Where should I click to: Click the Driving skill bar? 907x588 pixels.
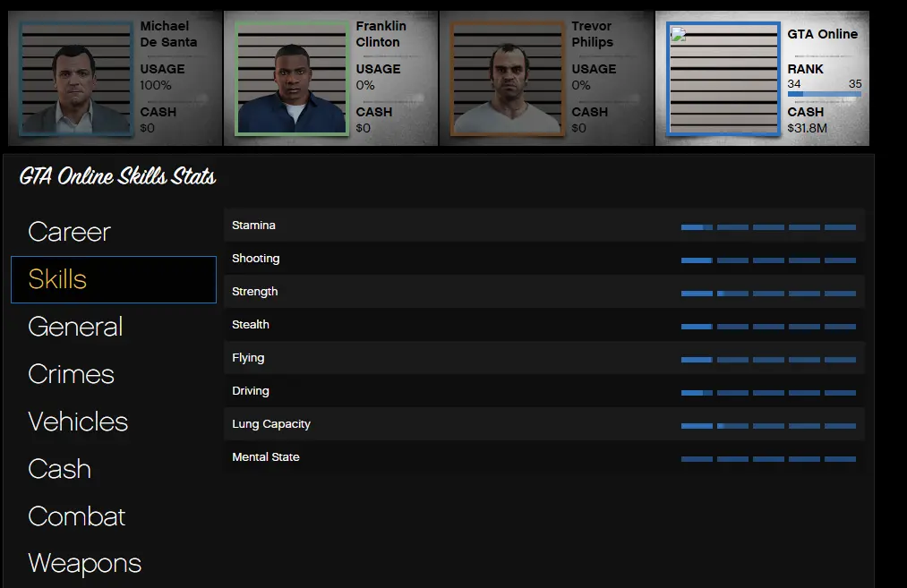pyautogui.click(x=768, y=393)
